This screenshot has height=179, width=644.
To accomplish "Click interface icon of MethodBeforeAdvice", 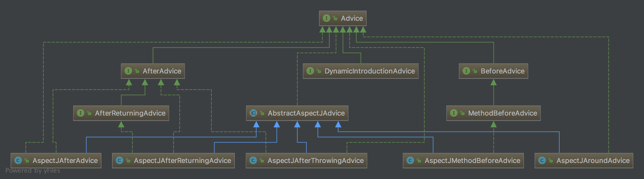I will coord(454,113).
